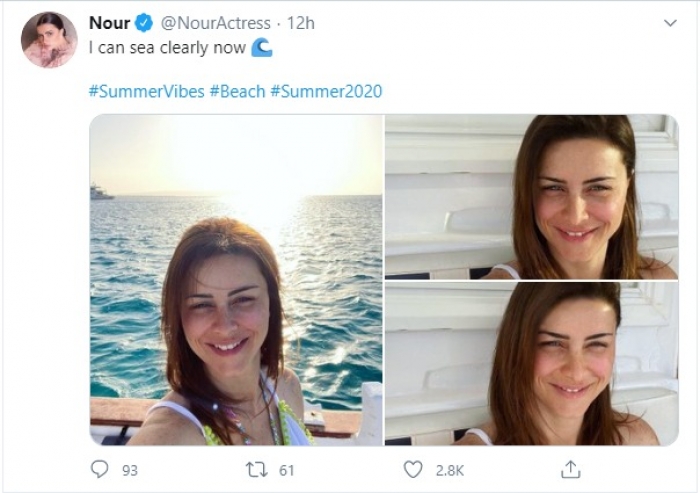Viewport: 700px width, 493px height.
Task: Click the blue verified badge
Action: point(145,23)
